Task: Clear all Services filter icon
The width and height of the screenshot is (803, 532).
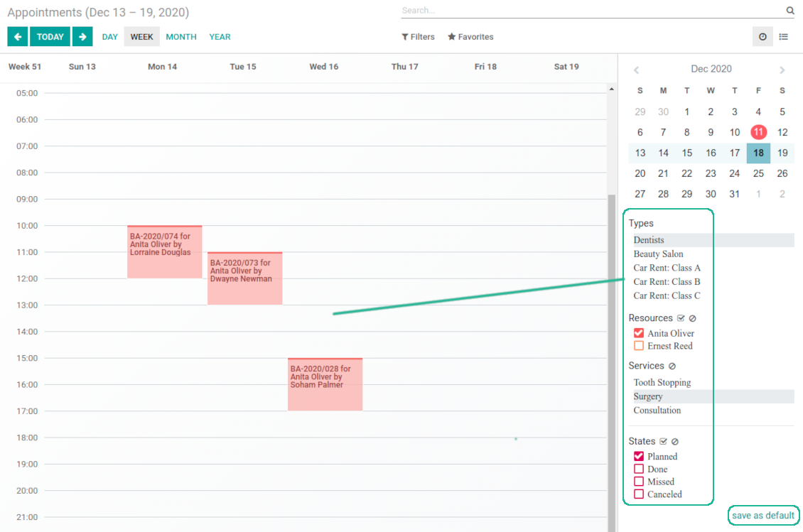Action: click(x=672, y=367)
